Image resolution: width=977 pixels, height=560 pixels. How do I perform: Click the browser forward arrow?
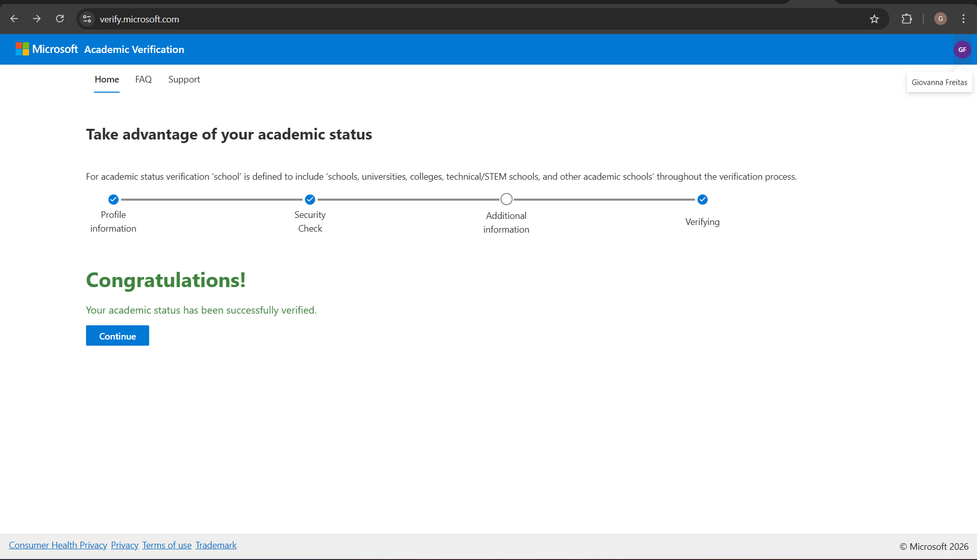pyautogui.click(x=37, y=19)
